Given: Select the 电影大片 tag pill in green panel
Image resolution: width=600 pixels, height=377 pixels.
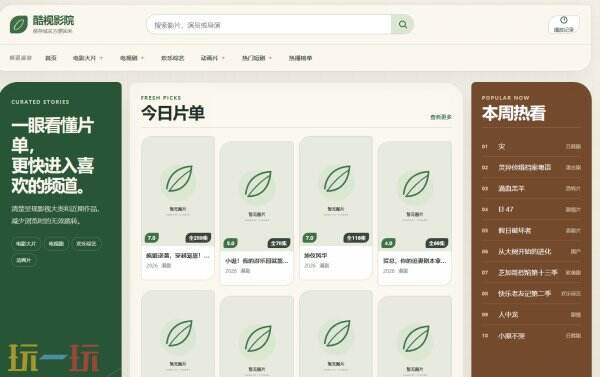Looking at the screenshot, I should tap(26, 244).
